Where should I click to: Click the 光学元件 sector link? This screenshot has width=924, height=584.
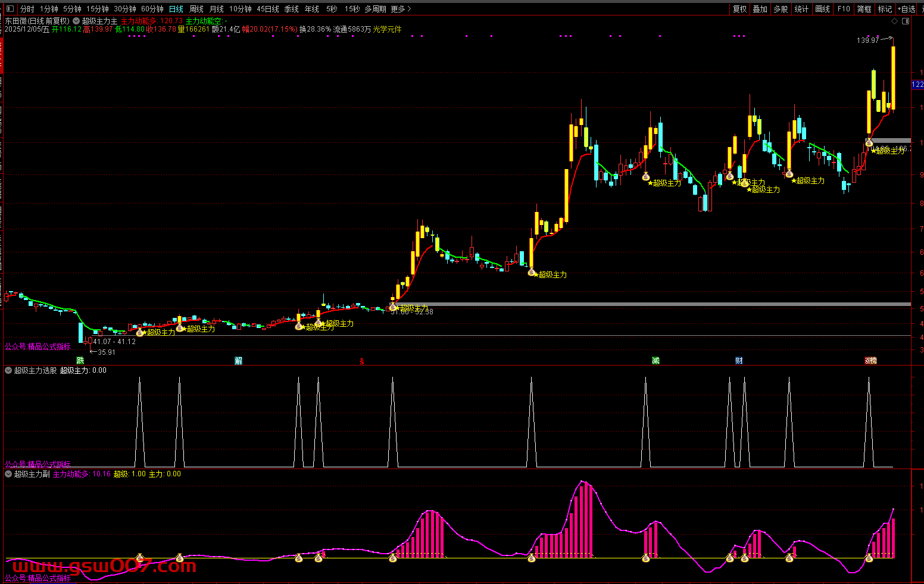point(387,29)
